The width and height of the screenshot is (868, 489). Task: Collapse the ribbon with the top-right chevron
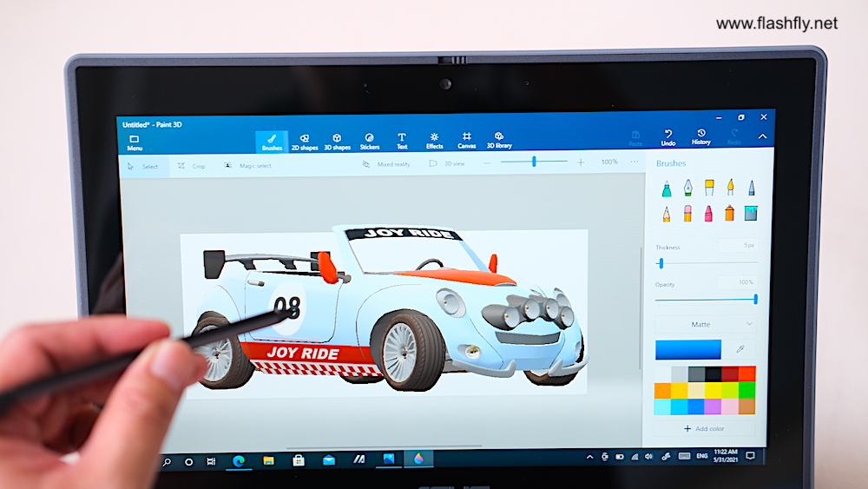click(762, 136)
